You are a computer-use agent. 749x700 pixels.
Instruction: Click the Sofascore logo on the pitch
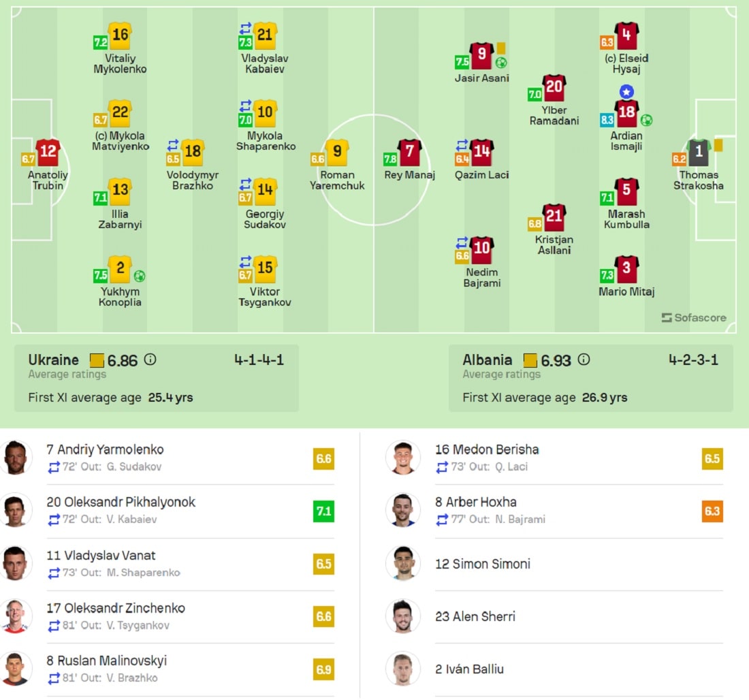(694, 318)
